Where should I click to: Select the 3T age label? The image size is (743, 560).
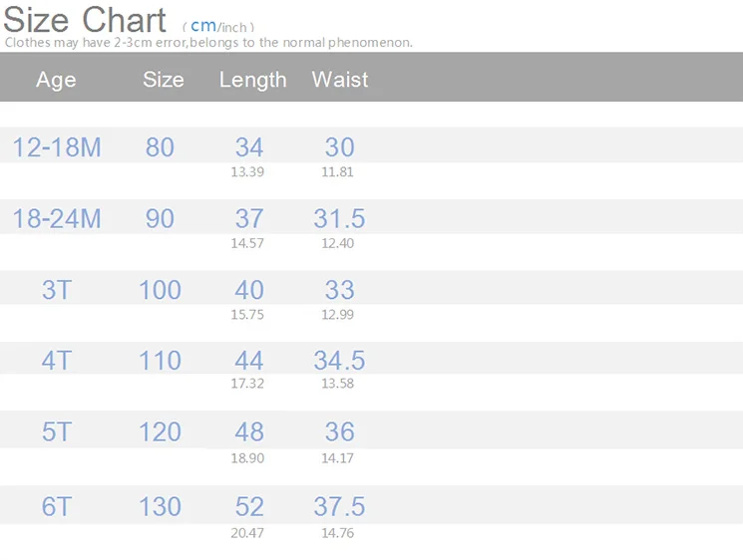[57, 290]
